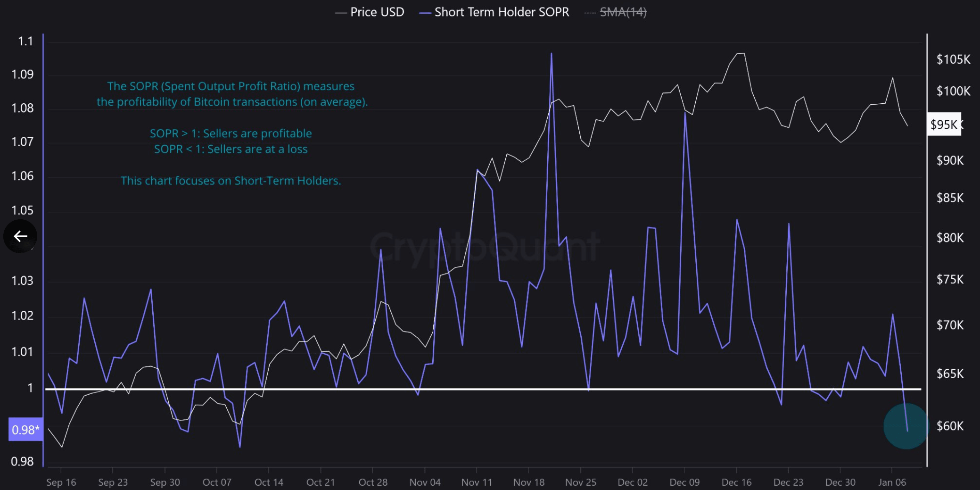The width and height of the screenshot is (980, 490).
Task: Select the Oct 21 date label
Action: [321, 482]
